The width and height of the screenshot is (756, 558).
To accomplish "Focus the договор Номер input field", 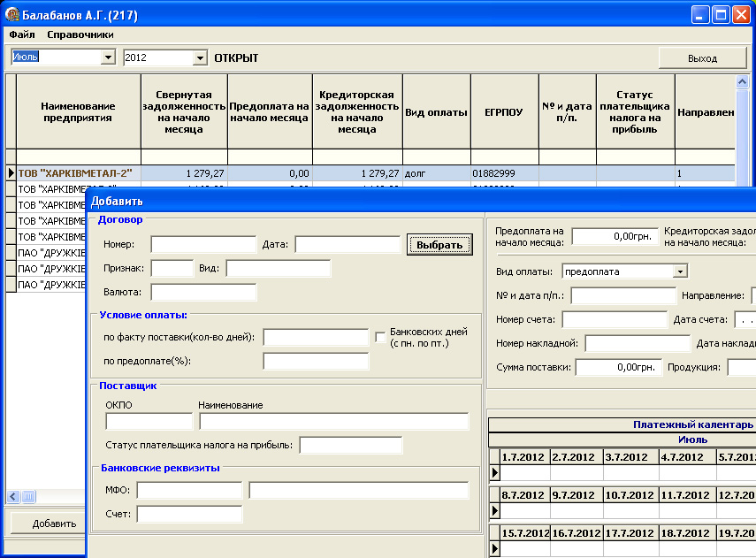I will pyautogui.click(x=202, y=244).
